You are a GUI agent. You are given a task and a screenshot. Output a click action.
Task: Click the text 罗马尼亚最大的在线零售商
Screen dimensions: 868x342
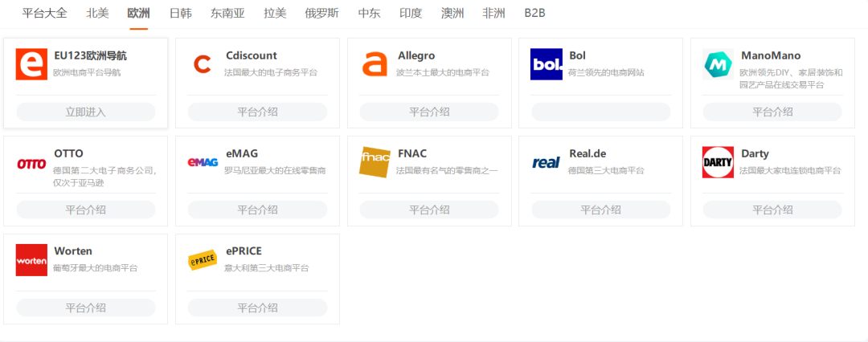275,170
